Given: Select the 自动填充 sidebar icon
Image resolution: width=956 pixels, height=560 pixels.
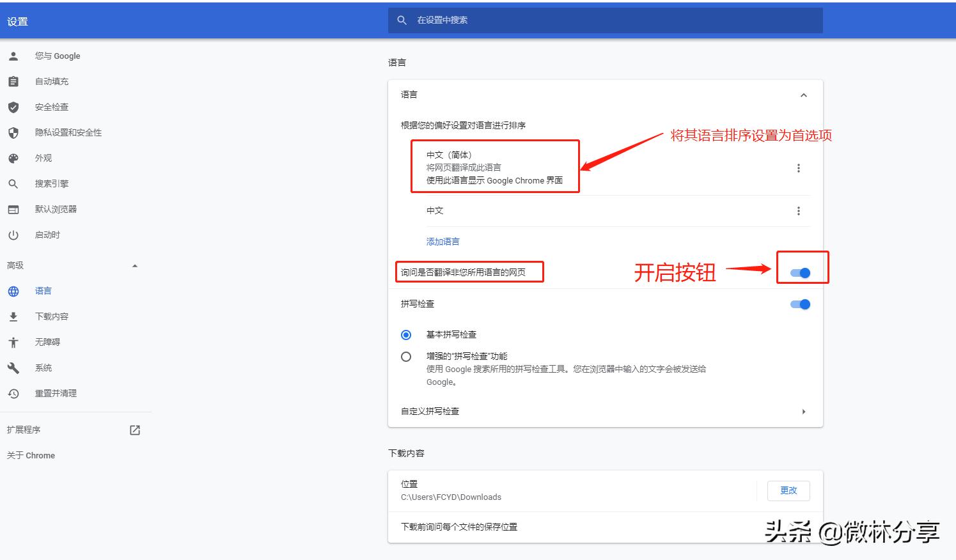Looking at the screenshot, I should [14, 81].
